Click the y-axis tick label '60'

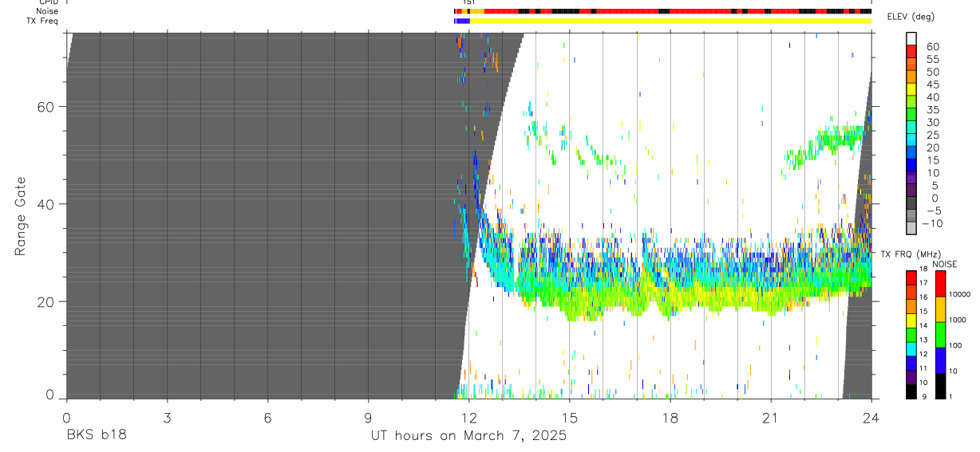[x=48, y=107]
